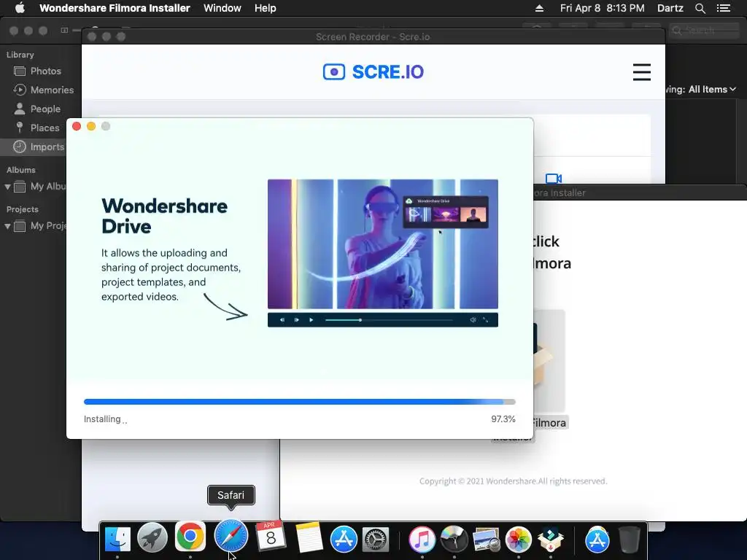Open iTunes music icon in Dock

[422, 539]
